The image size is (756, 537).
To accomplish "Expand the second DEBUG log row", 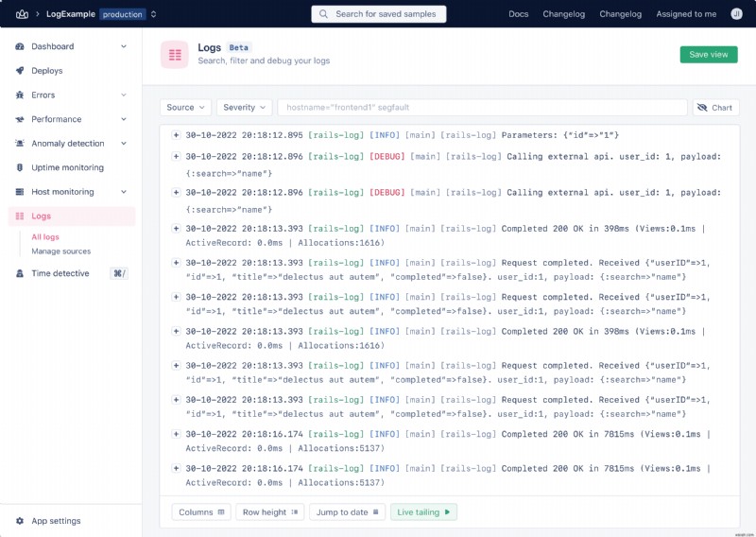I will [x=176, y=193].
